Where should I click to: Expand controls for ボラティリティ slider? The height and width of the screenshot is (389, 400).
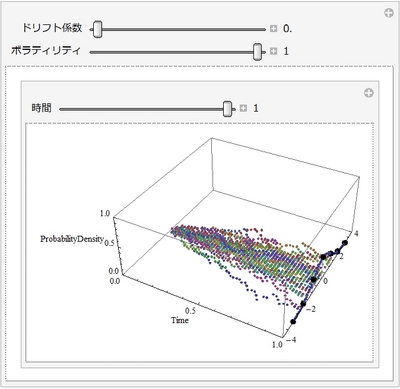[273, 51]
